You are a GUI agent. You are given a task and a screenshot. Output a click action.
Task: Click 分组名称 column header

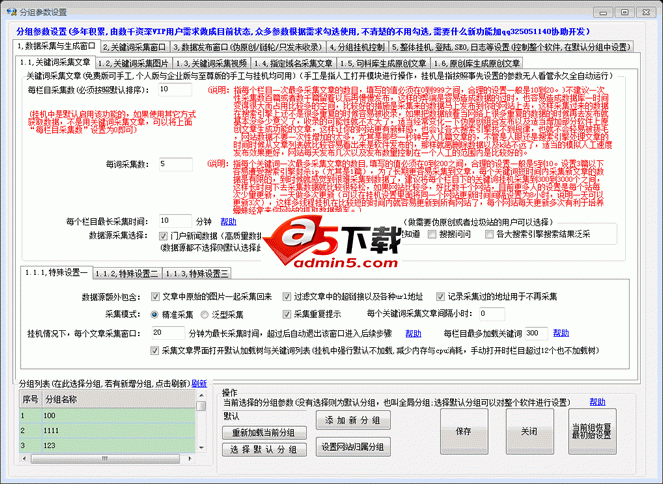tap(119, 399)
